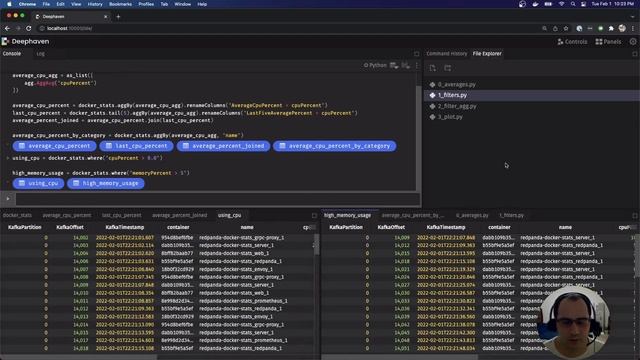Click name header in high_memory_usage table

pos(565,227)
